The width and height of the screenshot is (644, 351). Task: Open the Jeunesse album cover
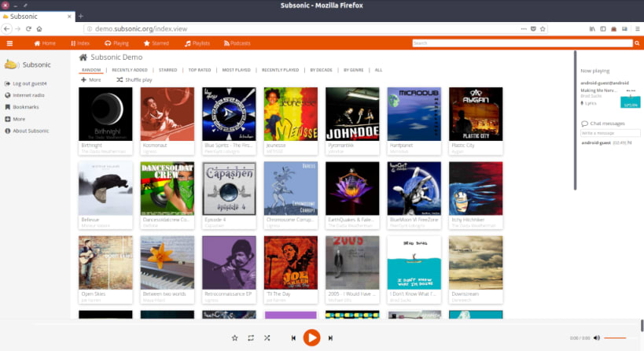[291, 114]
